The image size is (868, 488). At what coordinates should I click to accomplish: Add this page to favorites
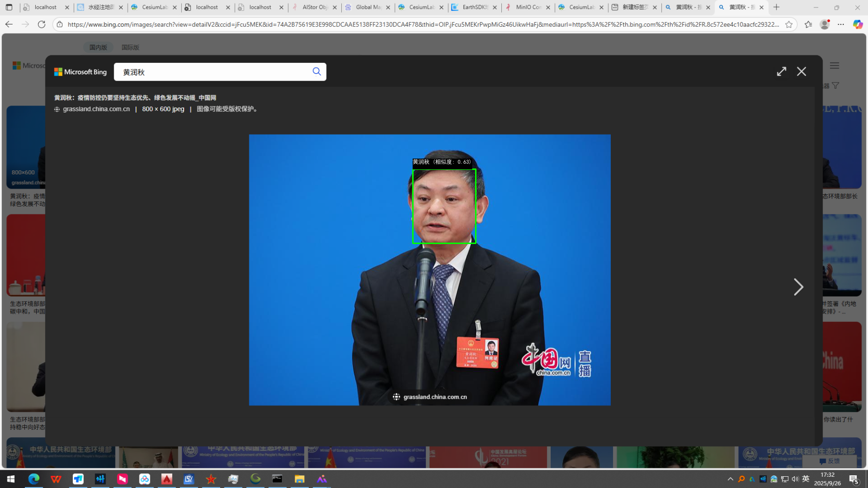[789, 24]
